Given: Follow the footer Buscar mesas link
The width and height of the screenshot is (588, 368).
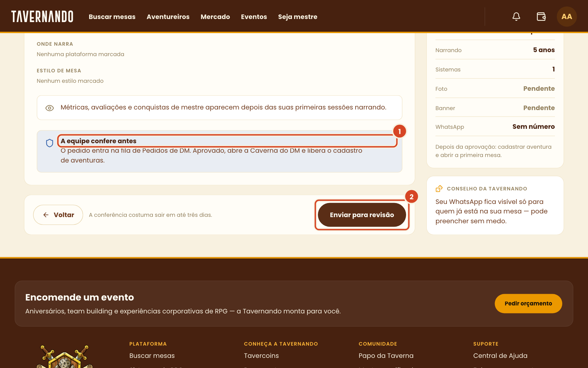Looking at the screenshot, I should (152, 356).
